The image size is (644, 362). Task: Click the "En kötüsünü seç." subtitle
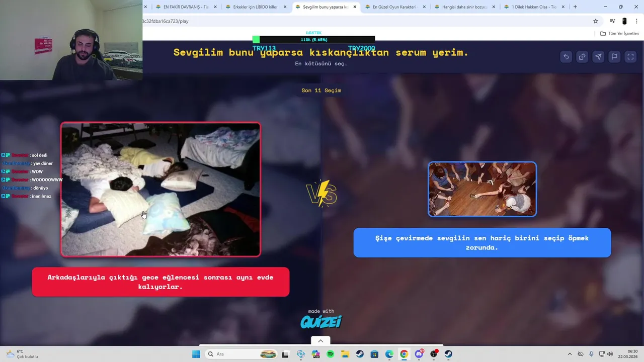(x=321, y=64)
